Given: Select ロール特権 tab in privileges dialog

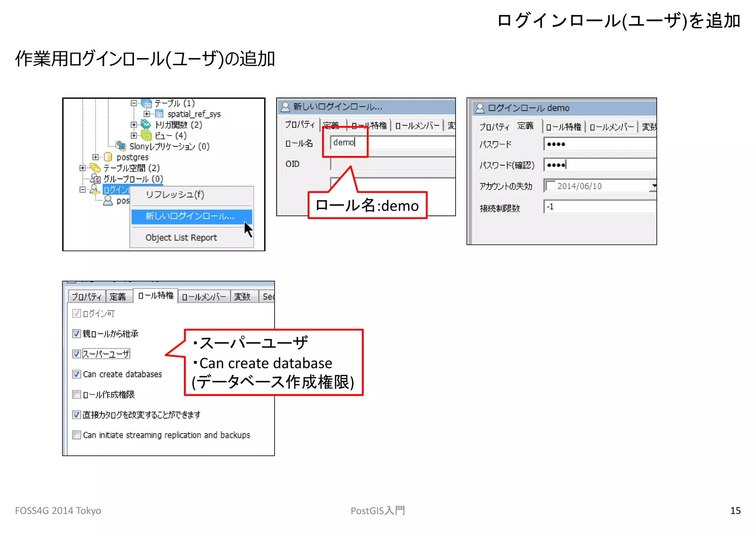Looking at the screenshot, I should (156, 296).
